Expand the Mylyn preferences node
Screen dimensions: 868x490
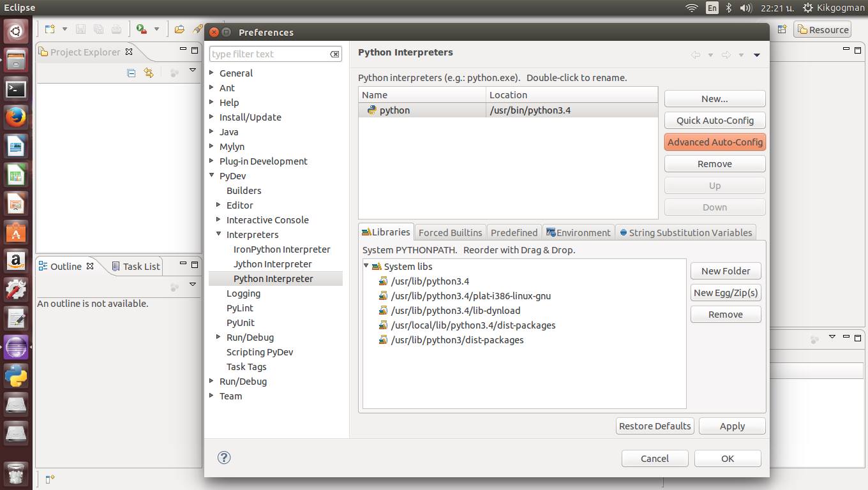tap(212, 146)
